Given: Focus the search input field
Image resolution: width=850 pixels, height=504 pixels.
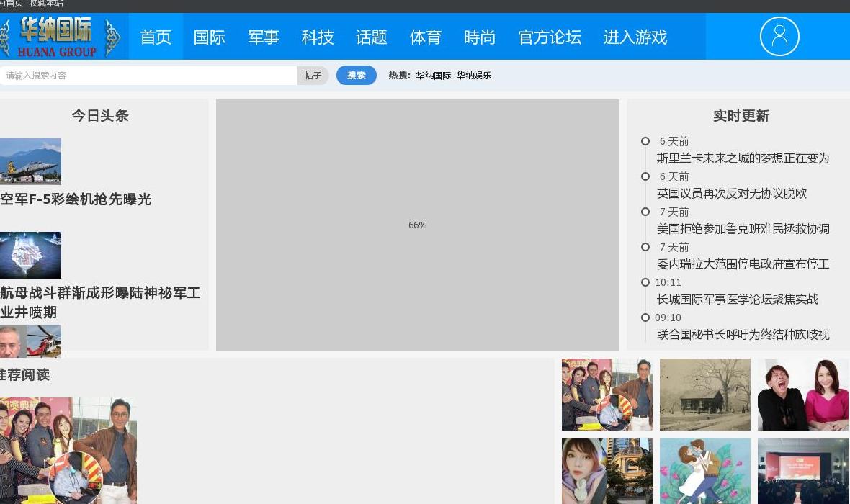Looking at the screenshot, I should point(148,76).
